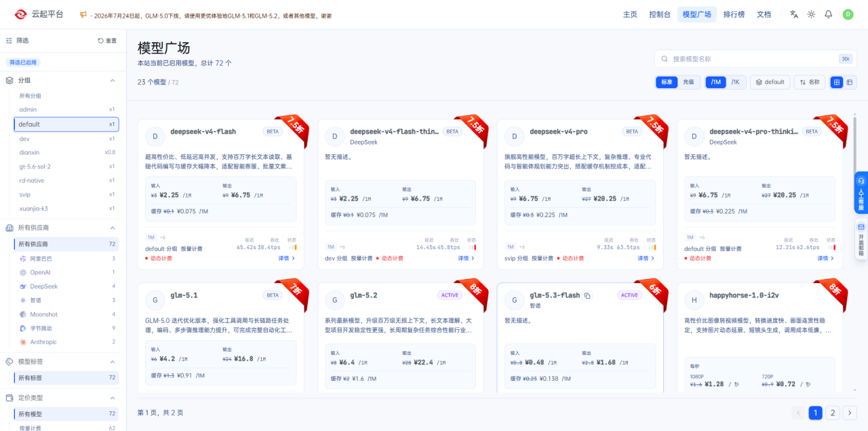Open 详情 on deepseek-v4-pro card
The height and width of the screenshot is (431, 868).
point(646,258)
